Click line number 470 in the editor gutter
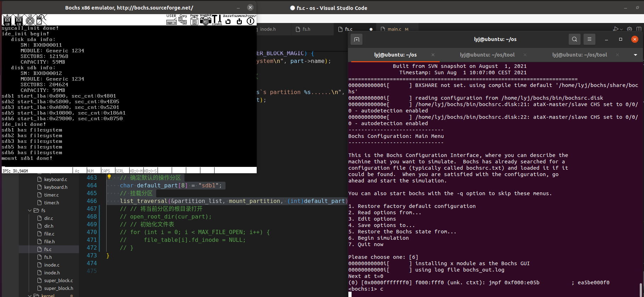Image resolution: width=644 pixels, height=297 pixels. coord(92,232)
